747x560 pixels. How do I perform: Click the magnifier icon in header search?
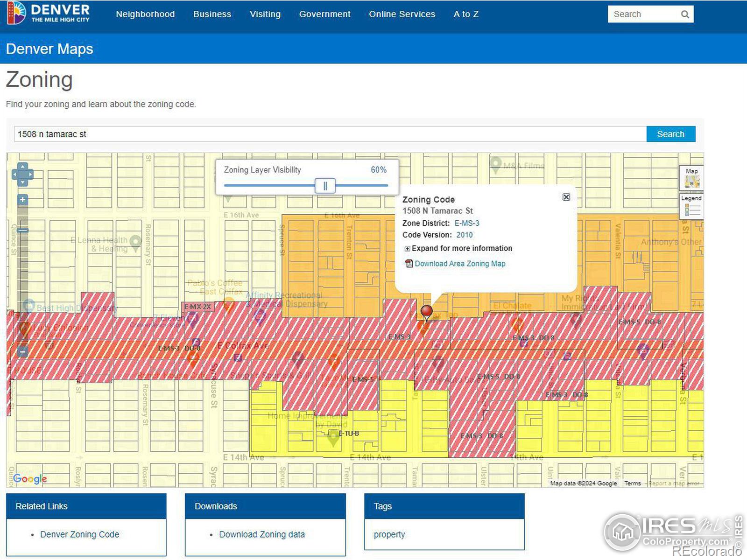click(684, 14)
